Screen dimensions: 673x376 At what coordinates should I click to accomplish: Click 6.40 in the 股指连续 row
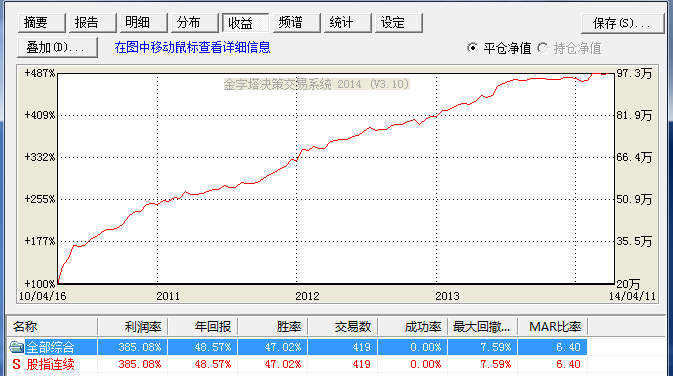coord(568,364)
